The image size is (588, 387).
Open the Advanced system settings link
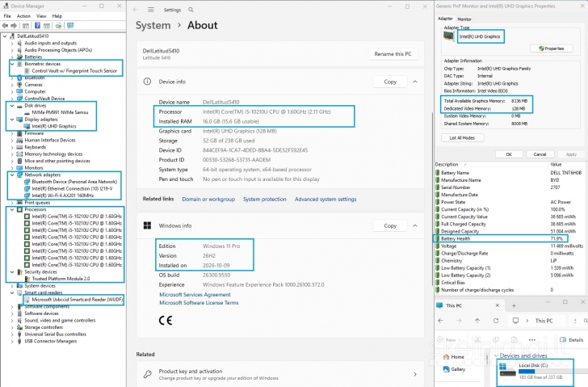(325, 199)
